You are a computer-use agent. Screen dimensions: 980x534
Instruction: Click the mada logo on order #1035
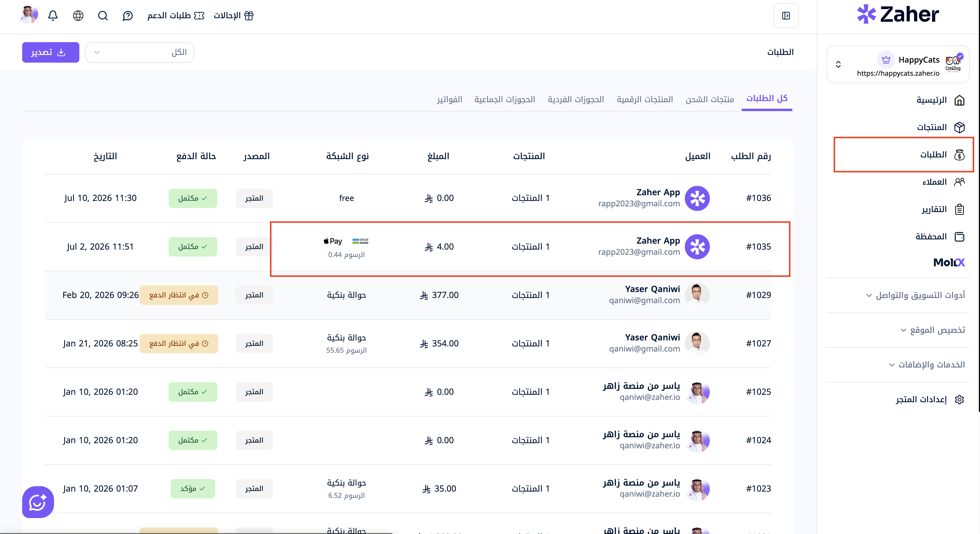click(x=360, y=241)
